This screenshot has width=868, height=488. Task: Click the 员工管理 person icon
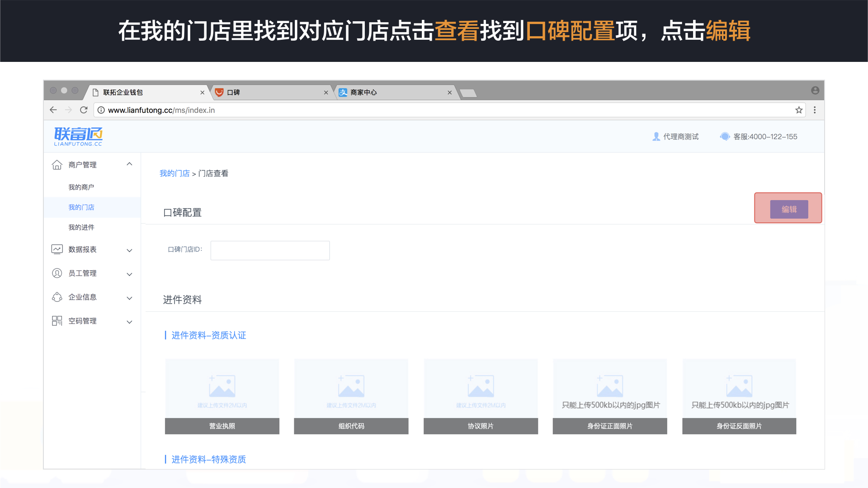pos(57,273)
